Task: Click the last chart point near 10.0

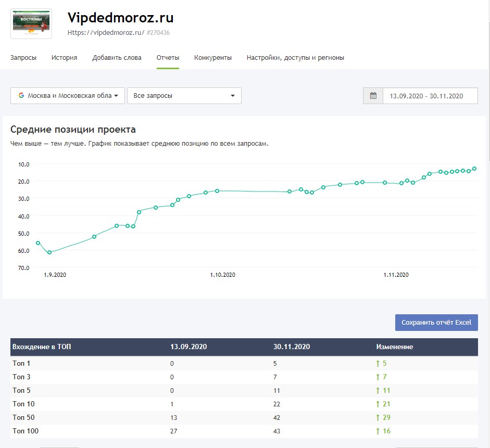Action: tap(474, 169)
